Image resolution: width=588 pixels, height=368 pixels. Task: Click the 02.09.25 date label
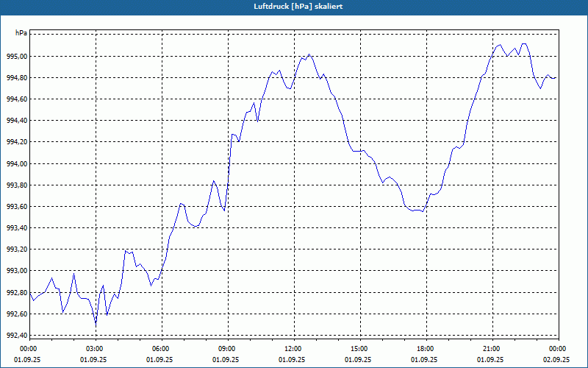(x=556, y=359)
